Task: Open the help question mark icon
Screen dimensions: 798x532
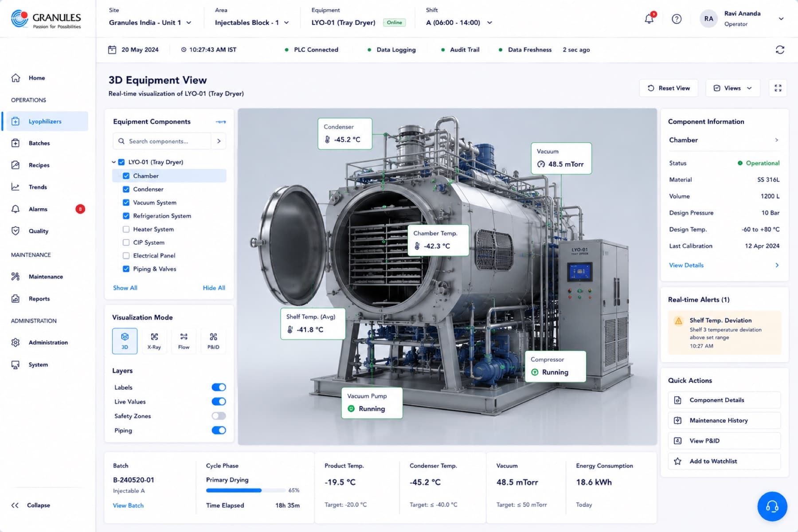Action: point(677,19)
